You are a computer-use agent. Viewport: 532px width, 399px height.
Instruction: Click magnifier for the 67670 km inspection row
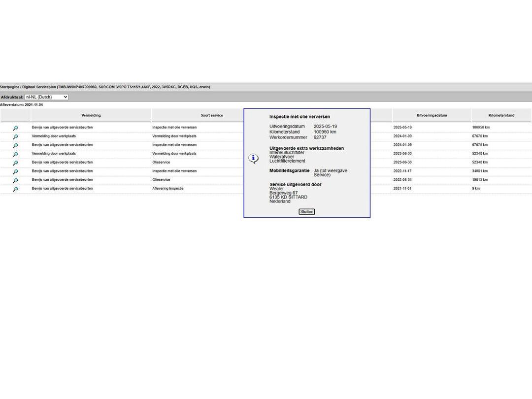(15, 145)
